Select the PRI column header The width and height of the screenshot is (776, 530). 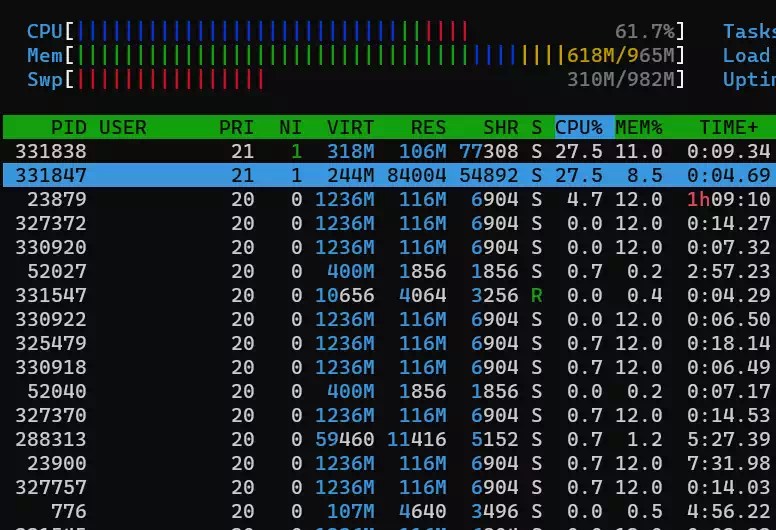point(236,128)
